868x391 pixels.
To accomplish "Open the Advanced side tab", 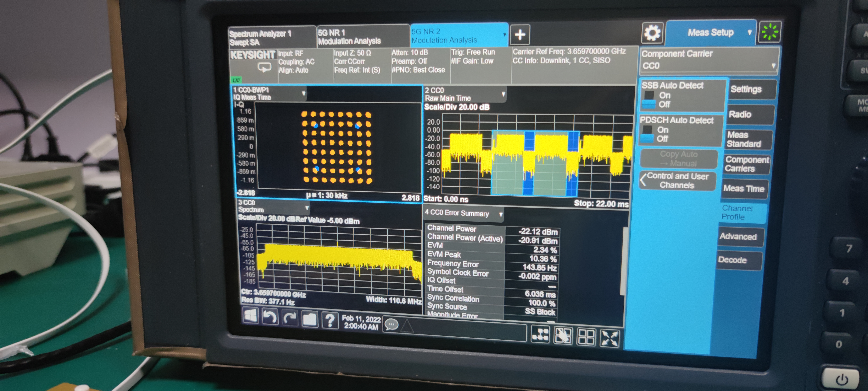I will pos(740,237).
